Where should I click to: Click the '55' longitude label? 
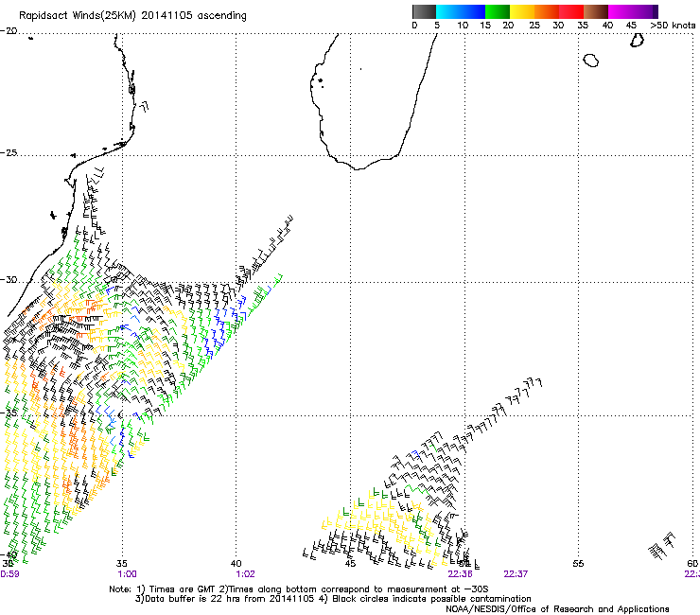coord(578,564)
